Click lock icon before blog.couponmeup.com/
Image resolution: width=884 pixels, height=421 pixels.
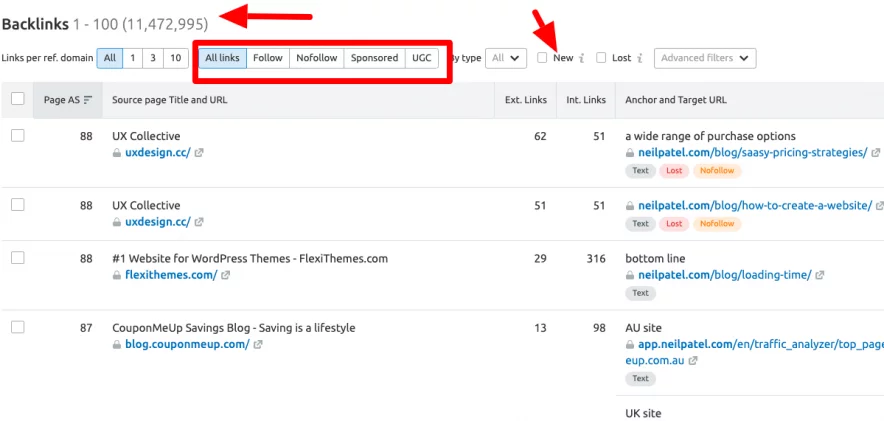coord(117,344)
